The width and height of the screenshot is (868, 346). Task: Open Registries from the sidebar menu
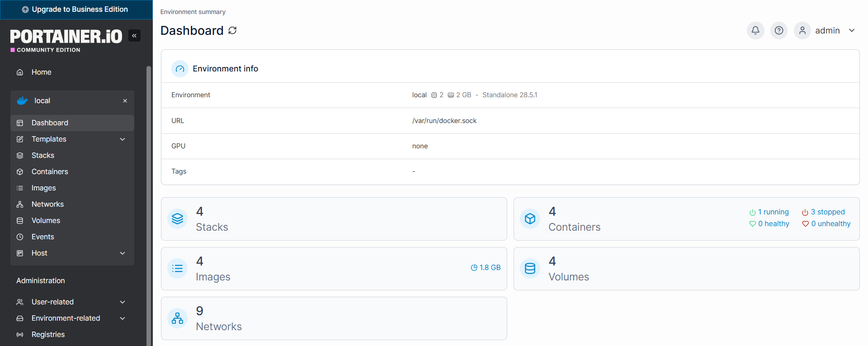click(72, 335)
